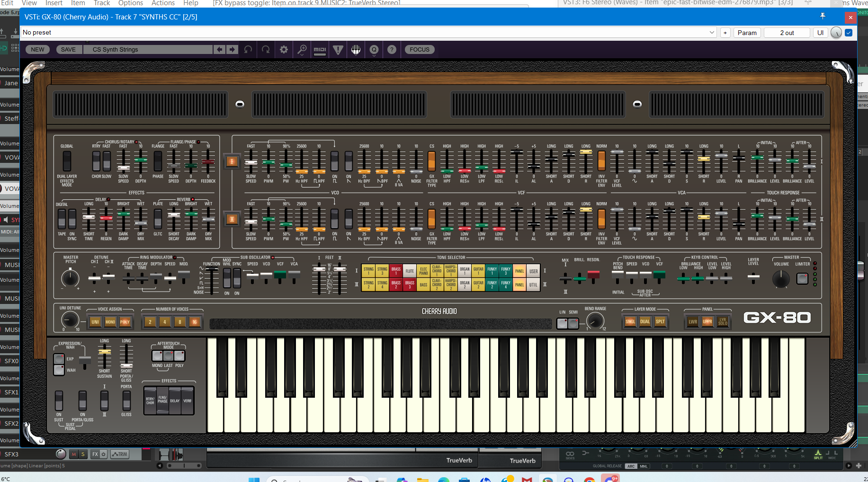Click the BEND RANGE knob

pyautogui.click(x=595, y=321)
